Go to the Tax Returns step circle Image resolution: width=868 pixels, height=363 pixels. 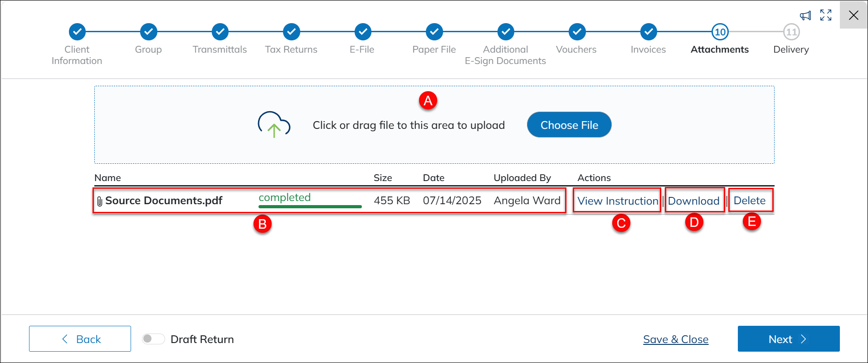(291, 32)
